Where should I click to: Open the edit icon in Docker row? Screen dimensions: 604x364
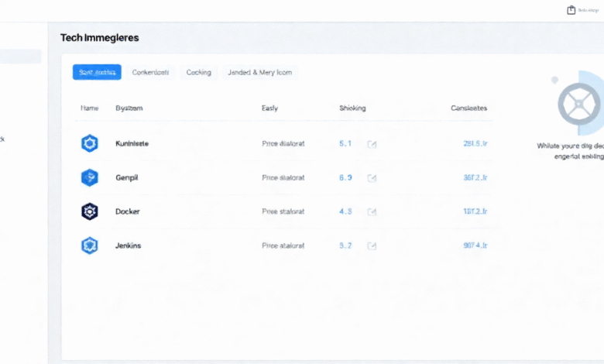point(372,212)
